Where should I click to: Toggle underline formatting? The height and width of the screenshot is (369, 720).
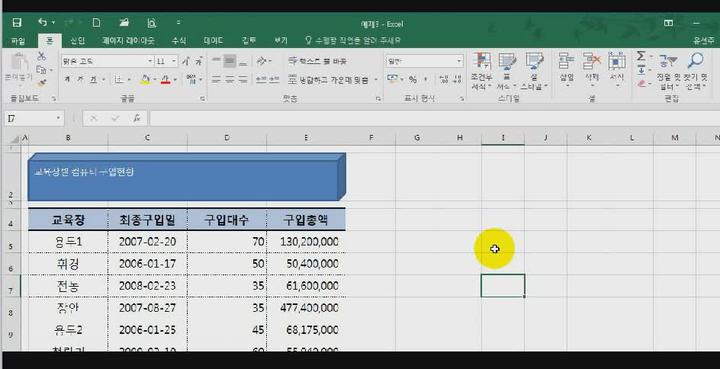94,80
